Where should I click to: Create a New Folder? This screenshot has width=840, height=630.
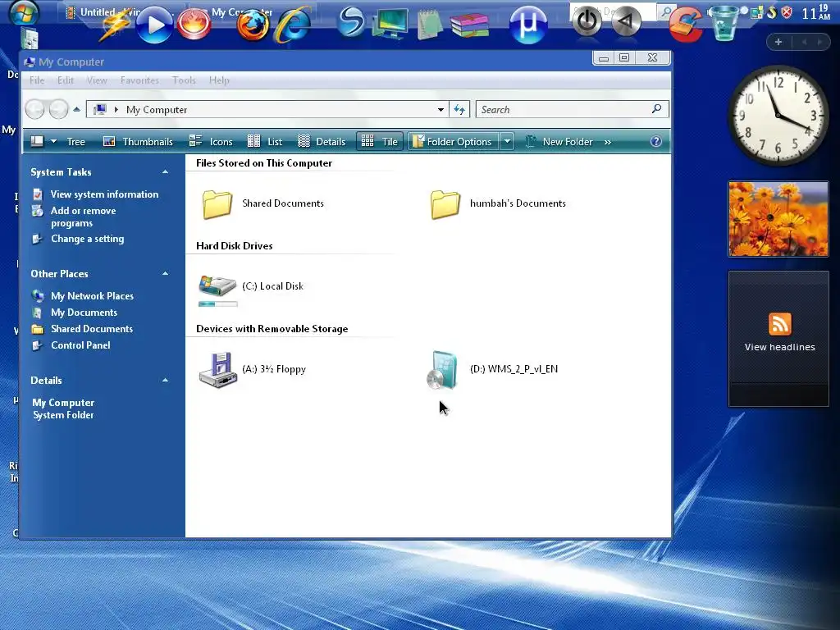(559, 141)
